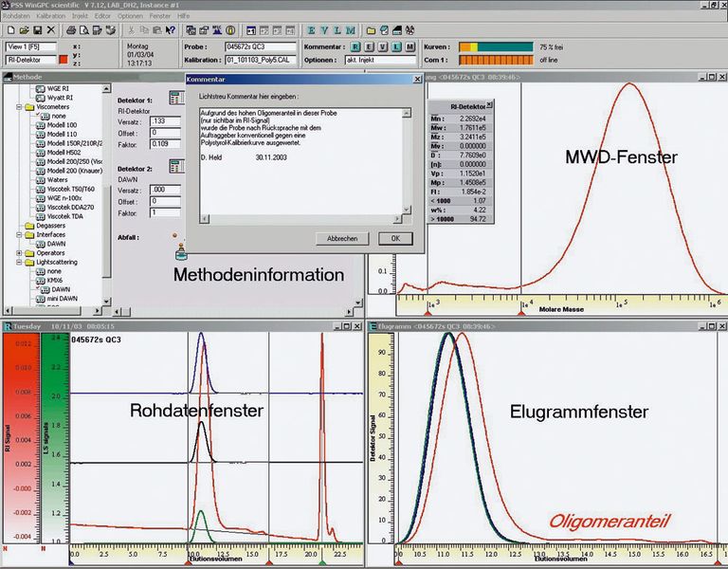Image resolution: width=728 pixels, height=569 pixels.
Task: Click Abbrechen in Kommentar dialog
Action: 342,239
